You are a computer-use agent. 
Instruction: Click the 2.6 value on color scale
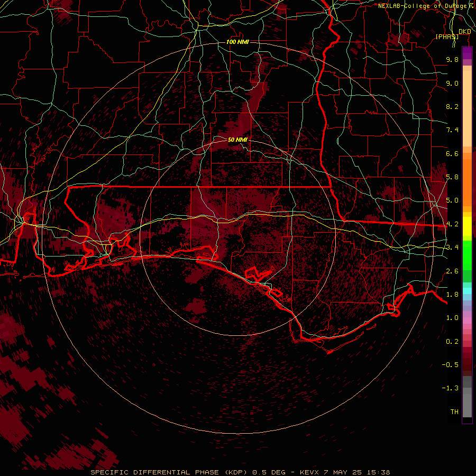point(452,271)
